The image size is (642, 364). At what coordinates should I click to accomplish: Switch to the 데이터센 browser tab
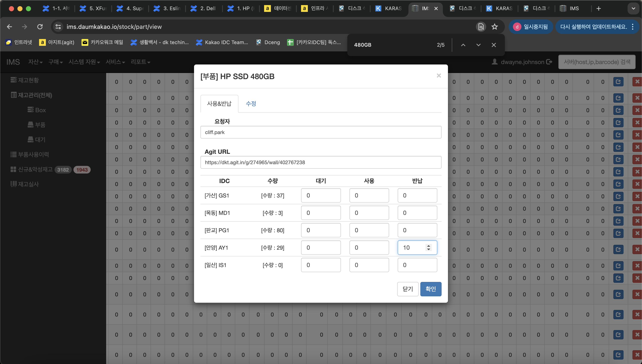point(278,8)
